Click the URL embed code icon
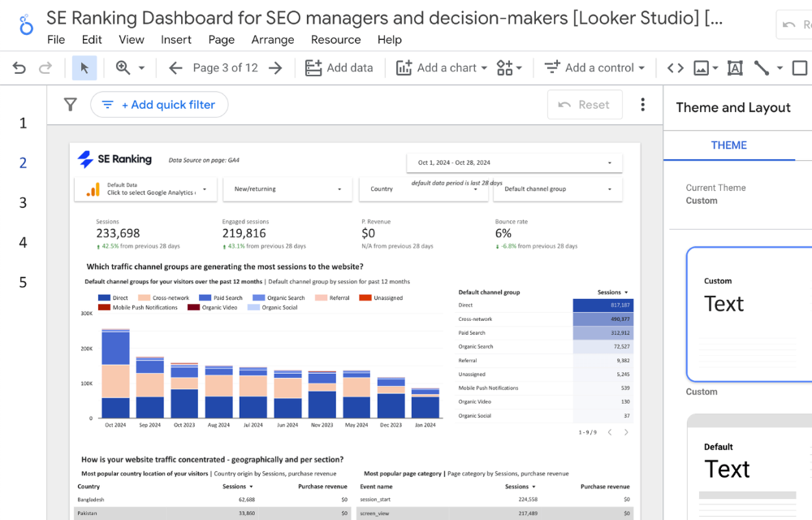Image resolution: width=812 pixels, height=520 pixels. point(675,68)
